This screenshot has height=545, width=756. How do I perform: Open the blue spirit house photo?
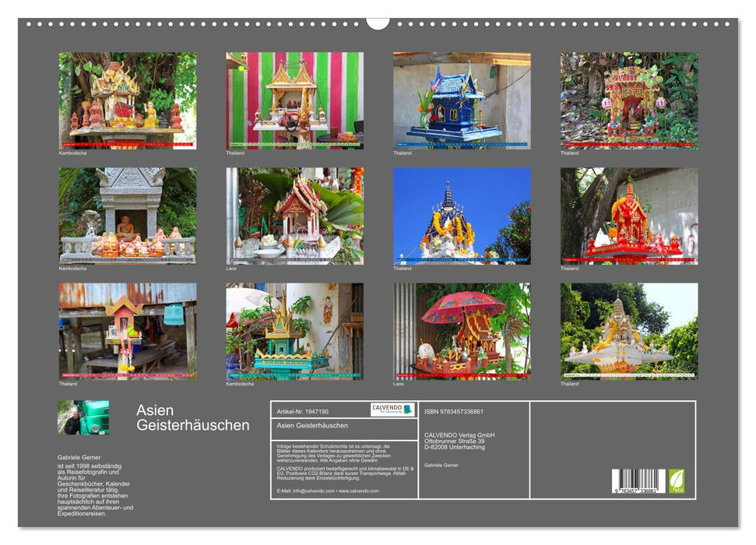pos(462,100)
